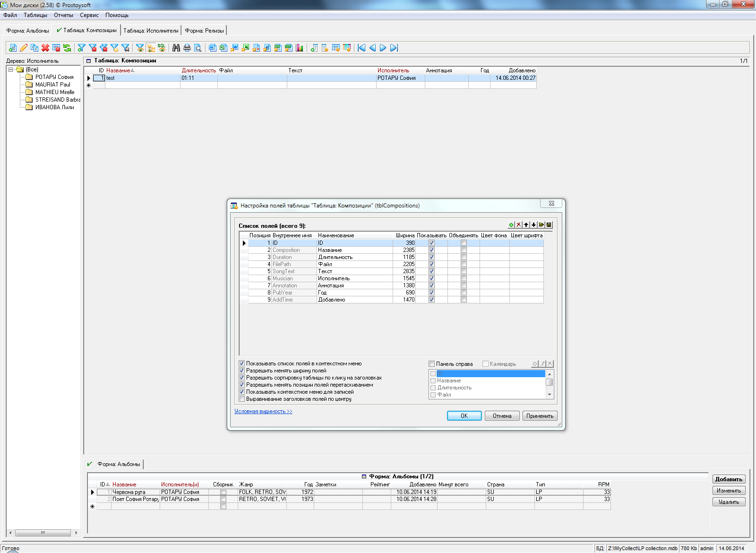Open the Сервис menu
The image size is (756, 553).
pyautogui.click(x=89, y=15)
